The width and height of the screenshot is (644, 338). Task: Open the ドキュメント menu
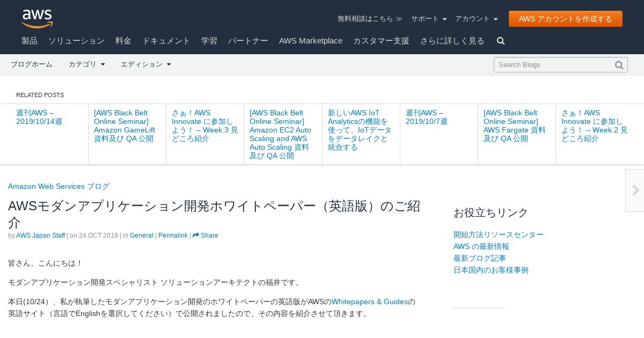(x=166, y=41)
